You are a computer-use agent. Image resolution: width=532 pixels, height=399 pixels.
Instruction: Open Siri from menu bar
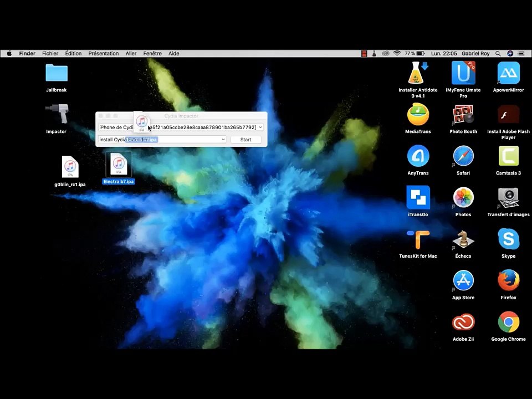tap(510, 54)
